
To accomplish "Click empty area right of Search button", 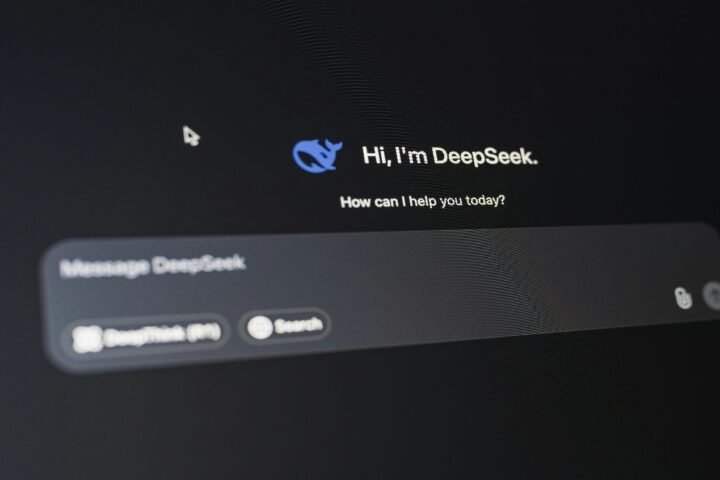I will tap(400, 320).
